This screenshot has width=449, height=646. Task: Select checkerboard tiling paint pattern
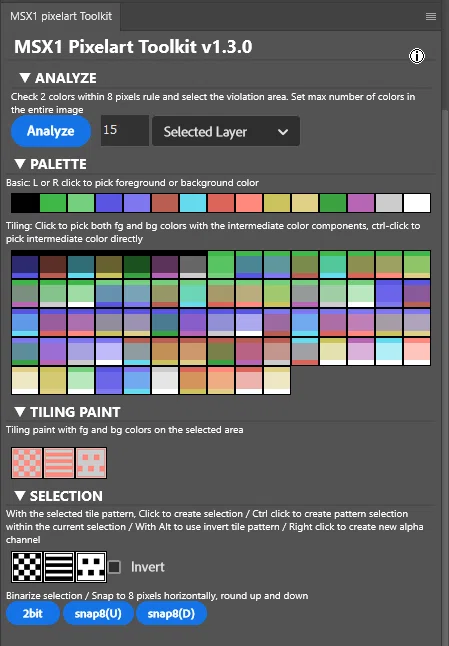pos(27,463)
